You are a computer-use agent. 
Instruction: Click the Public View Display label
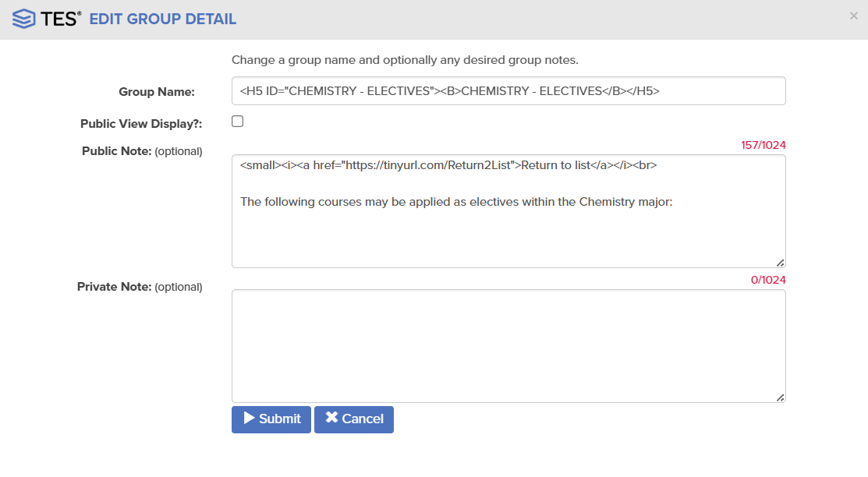[141, 123]
